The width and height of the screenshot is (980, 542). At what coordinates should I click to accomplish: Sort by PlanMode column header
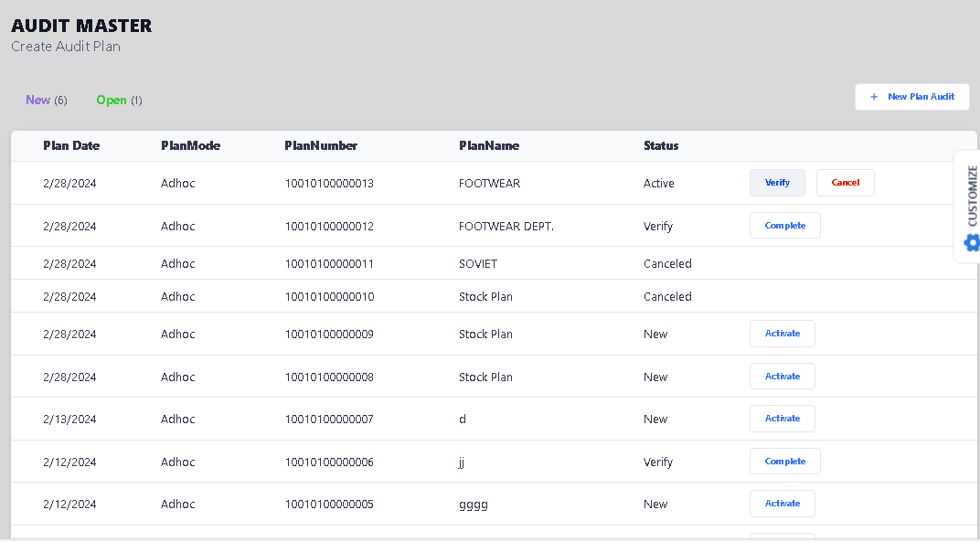pos(190,145)
